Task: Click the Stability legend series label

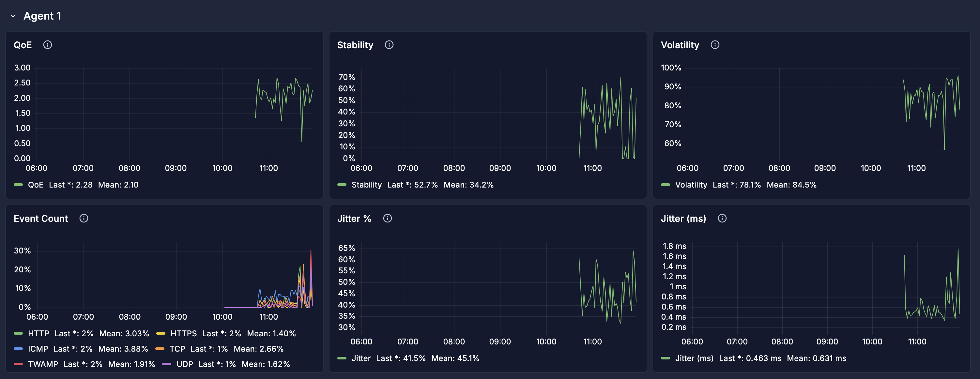Action: click(366, 185)
